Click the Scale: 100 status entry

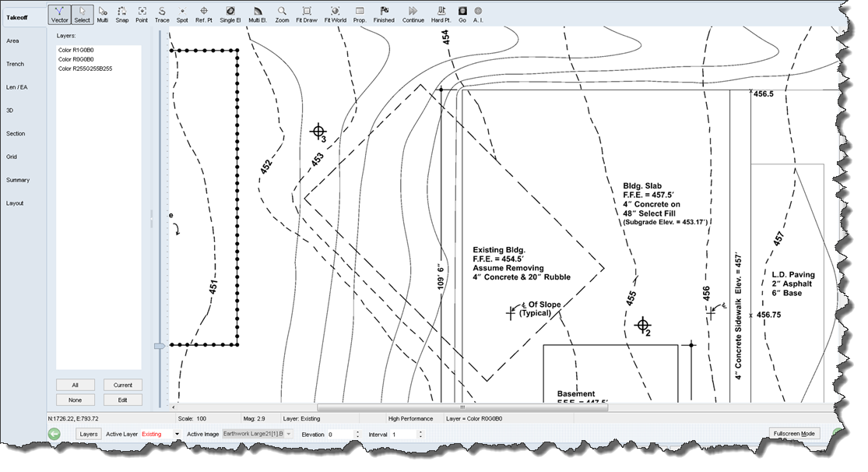192,419
